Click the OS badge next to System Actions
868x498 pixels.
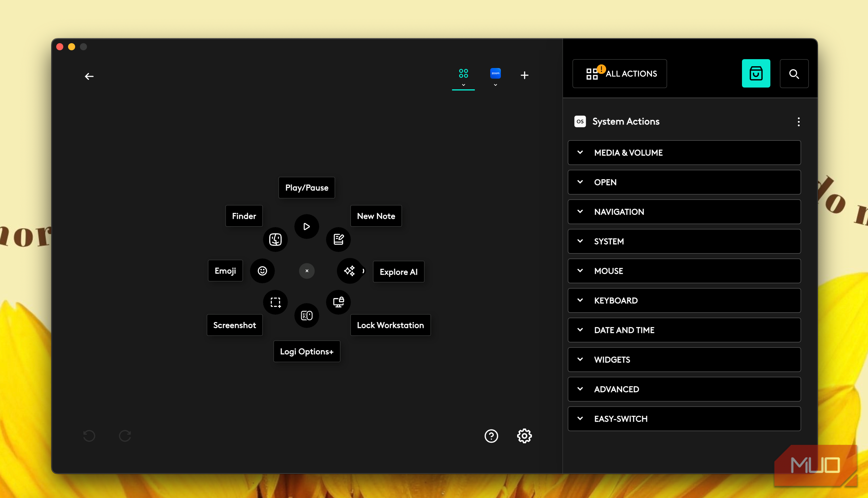580,122
